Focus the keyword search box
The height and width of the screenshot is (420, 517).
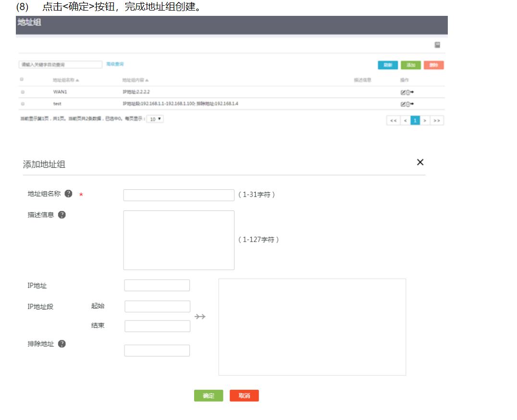61,64
